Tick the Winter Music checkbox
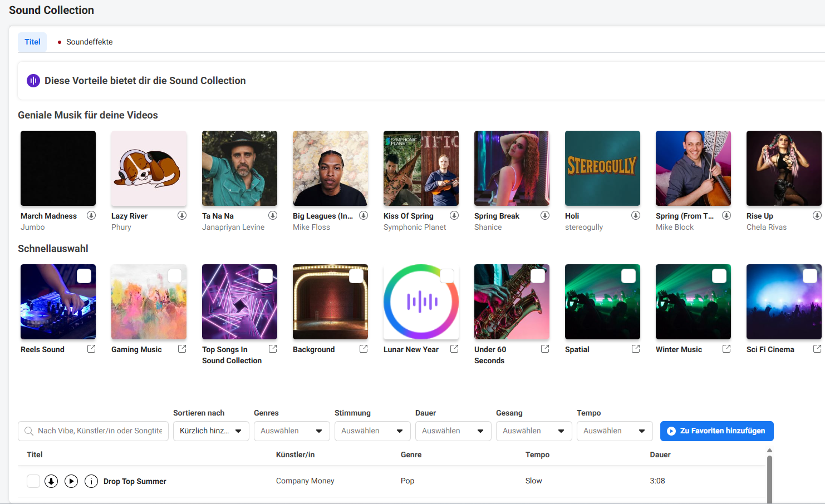The height and width of the screenshot is (504, 825). point(719,276)
